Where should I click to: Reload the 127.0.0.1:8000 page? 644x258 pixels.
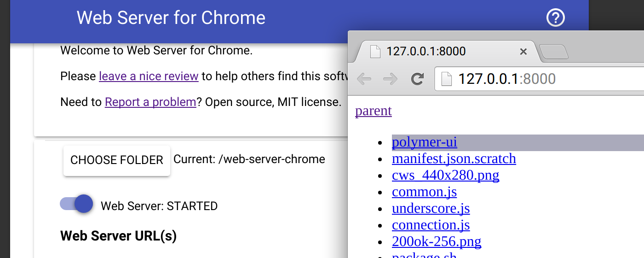(x=417, y=79)
